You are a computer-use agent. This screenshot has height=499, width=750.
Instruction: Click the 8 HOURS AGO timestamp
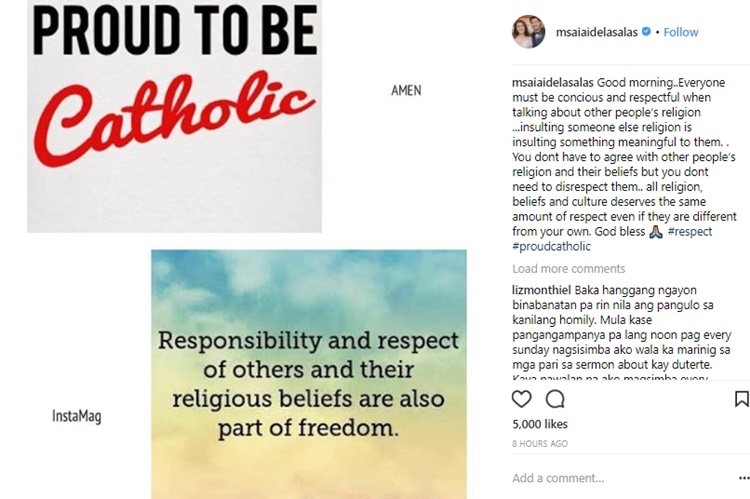coord(540,443)
